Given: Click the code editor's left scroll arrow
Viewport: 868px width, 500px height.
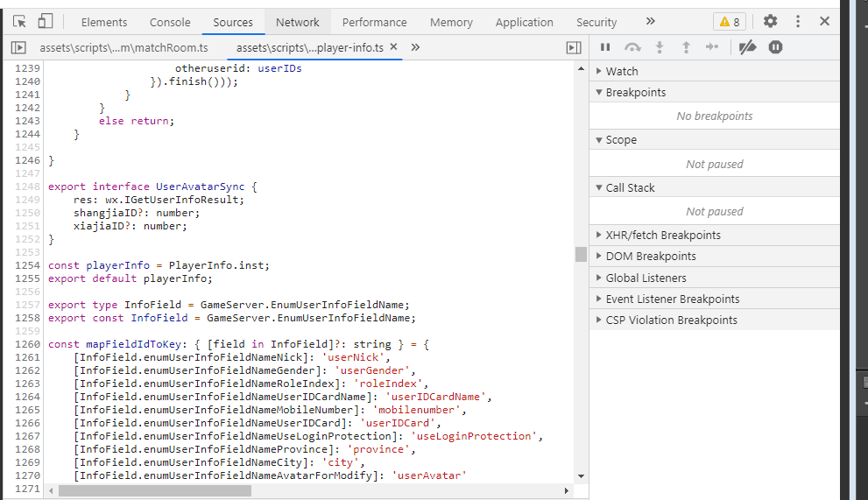Looking at the screenshot, I should 51,490.
